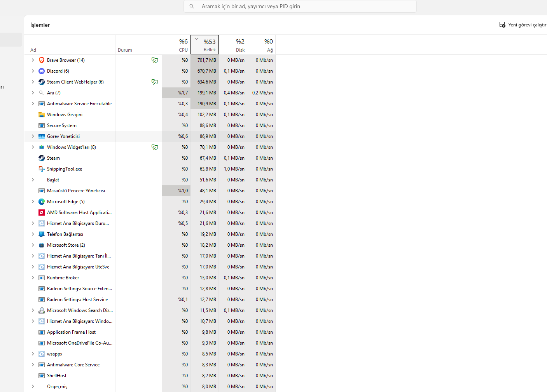Expand the Görev Yöneticisi row
547x392 pixels.
click(x=33, y=136)
